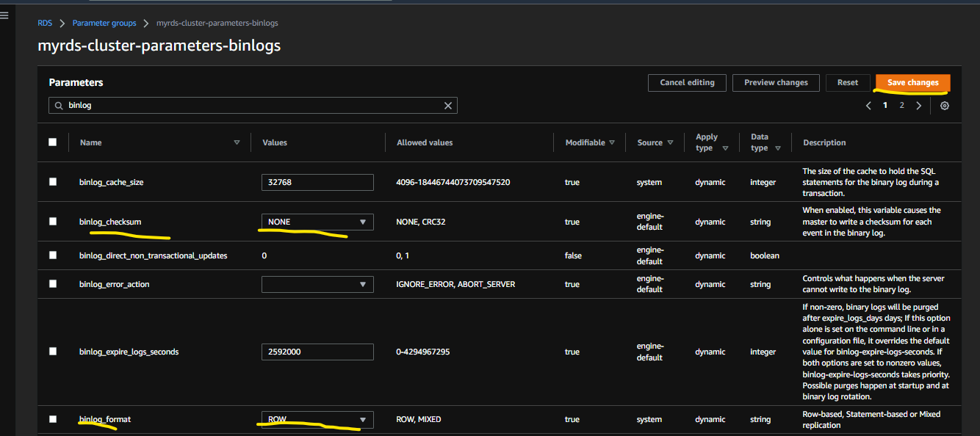Click the Preview changes button
Screen dimensions: 980x436
[776, 83]
